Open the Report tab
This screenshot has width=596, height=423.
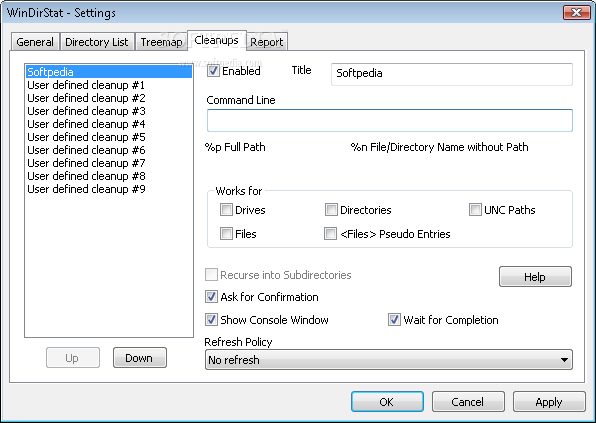coord(267,42)
